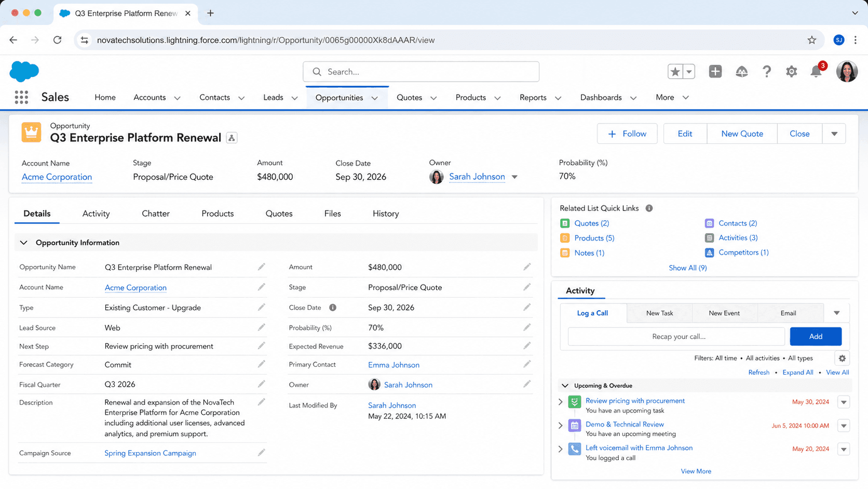Open the owner Sarah Johnson dropdown arrow
This screenshot has width=868, height=489.
514,177
